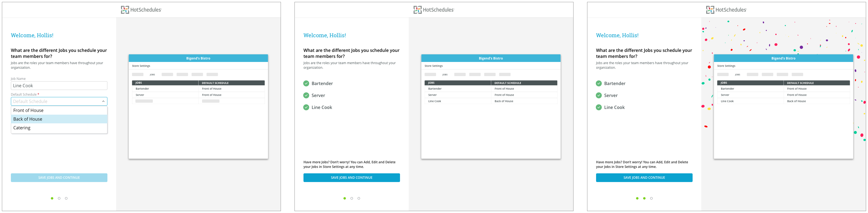Click the green check beside Line Cook, middle mockup
This screenshot has width=868, height=213.
point(306,107)
